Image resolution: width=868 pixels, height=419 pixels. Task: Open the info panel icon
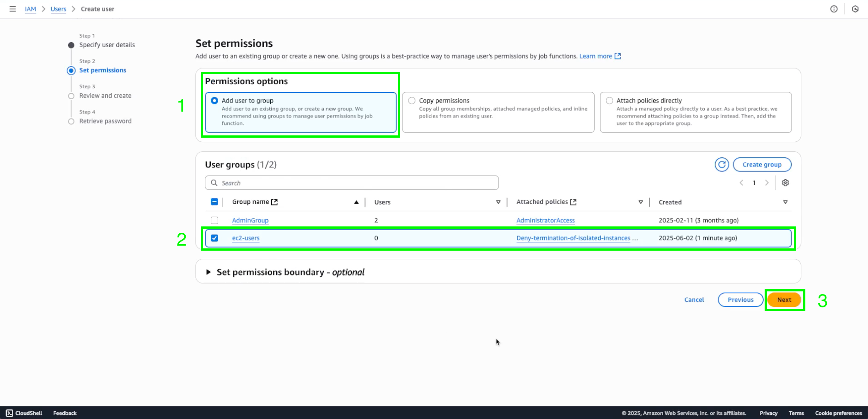click(x=834, y=9)
